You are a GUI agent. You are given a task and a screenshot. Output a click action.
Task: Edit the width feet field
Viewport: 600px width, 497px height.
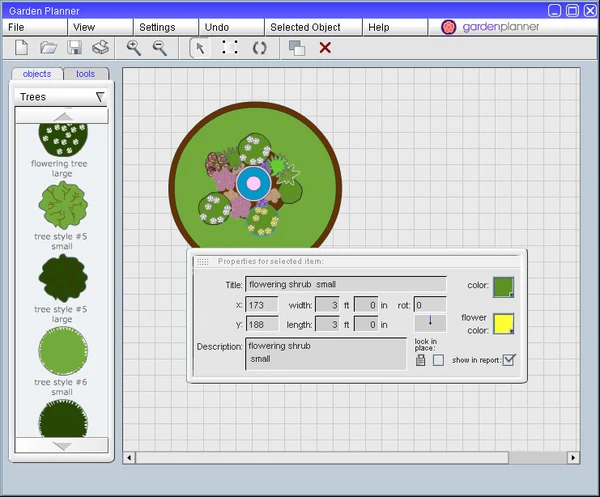tap(327, 305)
